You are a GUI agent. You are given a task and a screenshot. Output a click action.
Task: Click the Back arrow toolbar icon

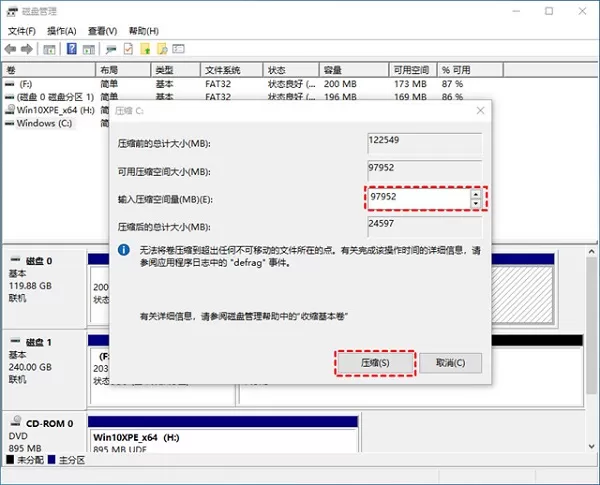click(x=10, y=49)
